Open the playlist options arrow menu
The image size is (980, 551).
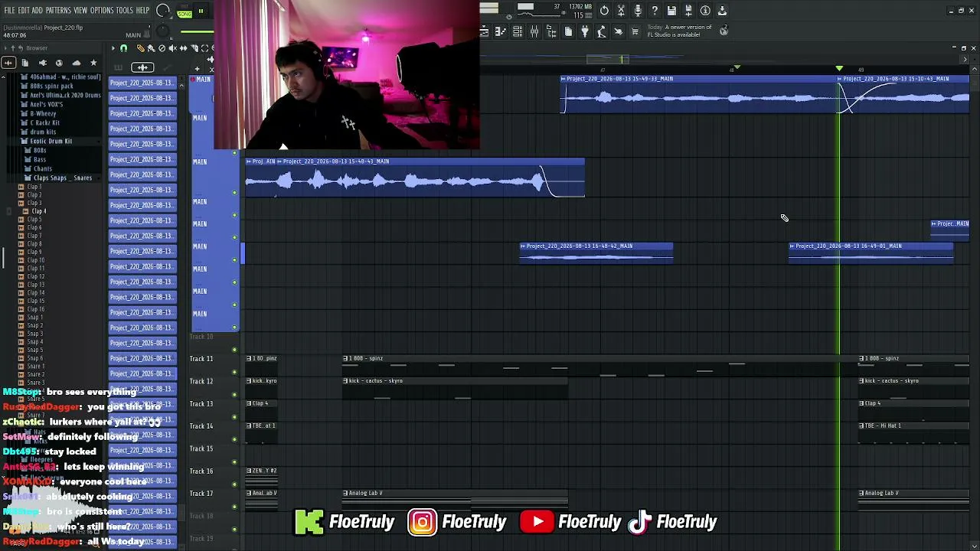113,48
